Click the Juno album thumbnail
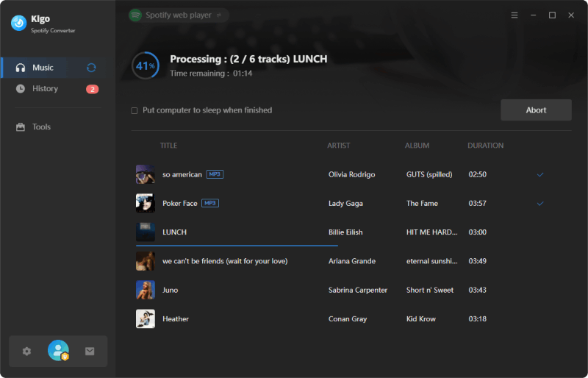This screenshot has height=378, width=588. (x=146, y=290)
